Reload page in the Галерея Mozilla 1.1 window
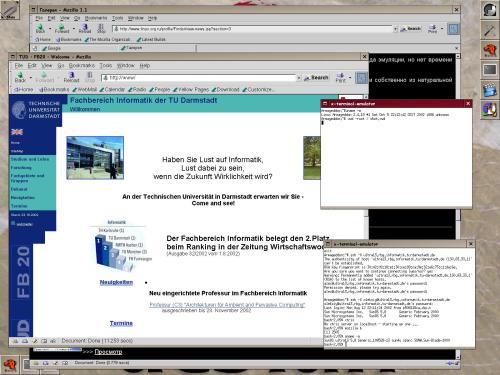 [x=85, y=29]
